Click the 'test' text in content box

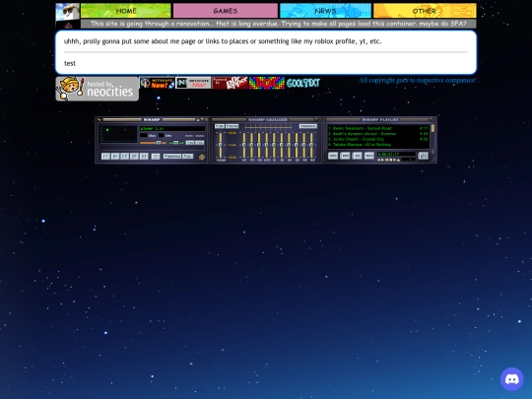(x=70, y=63)
